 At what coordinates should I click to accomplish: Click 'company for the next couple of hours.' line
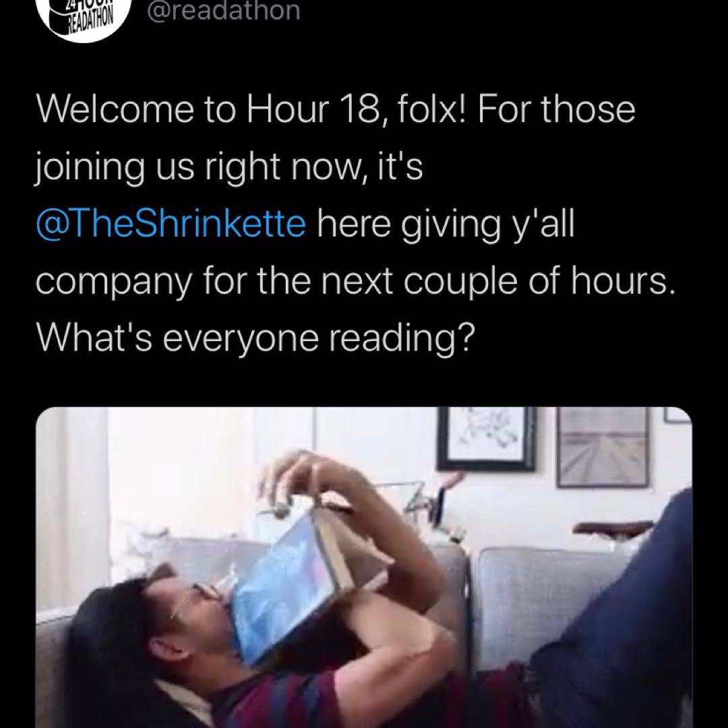coord(356,281)
